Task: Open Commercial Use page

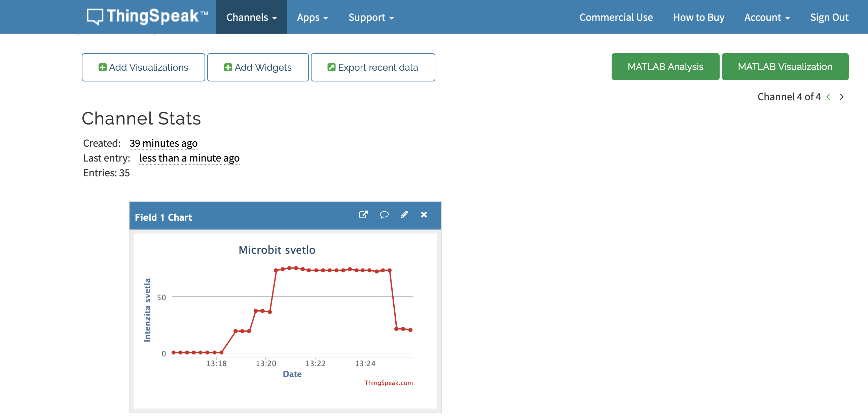Action: pyautogui.click(x=616, y=17)
